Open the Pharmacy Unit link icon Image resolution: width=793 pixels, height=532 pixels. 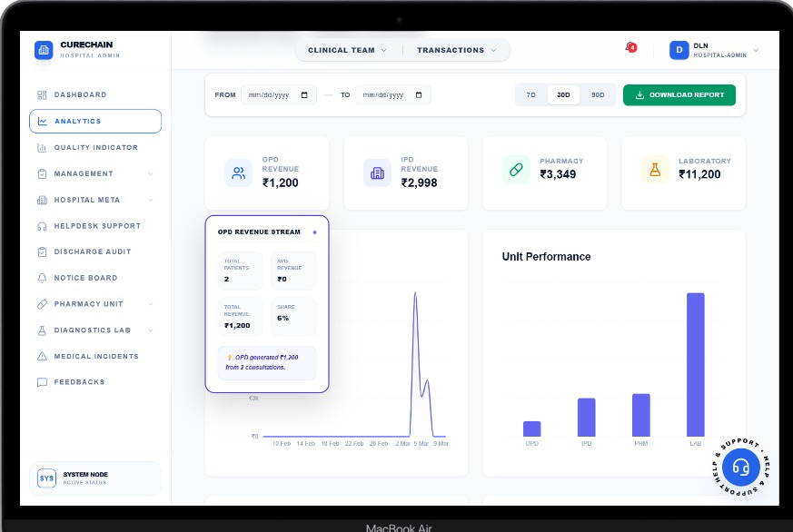point(42,303)
